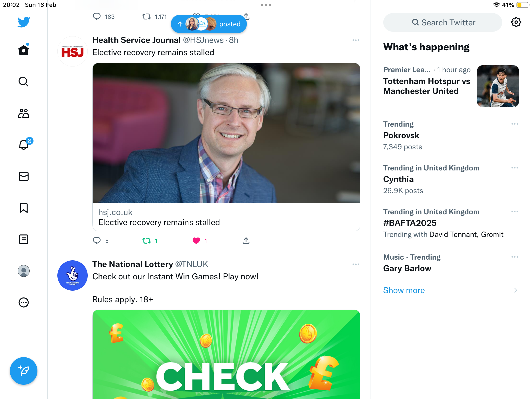Reply to top tweet with 183 comments
The width and height of the screenshot is (532, 399).
tap(103, 17)
